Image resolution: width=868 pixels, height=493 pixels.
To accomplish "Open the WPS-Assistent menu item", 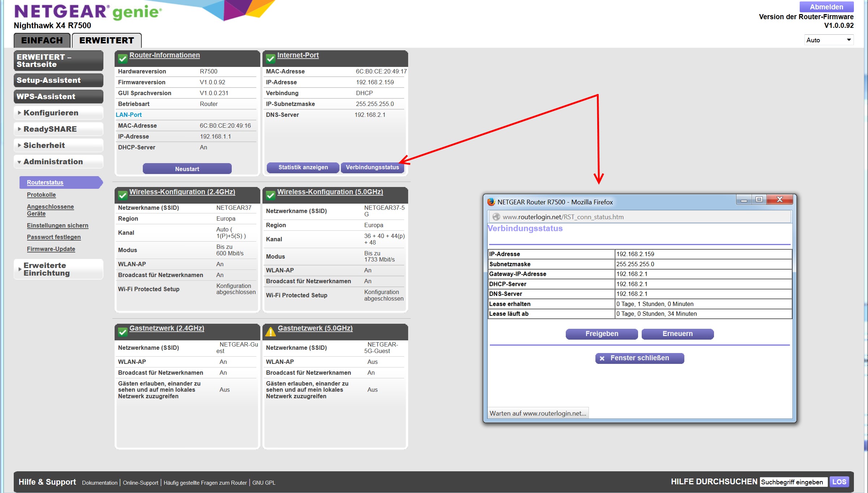I will [59, 97].
